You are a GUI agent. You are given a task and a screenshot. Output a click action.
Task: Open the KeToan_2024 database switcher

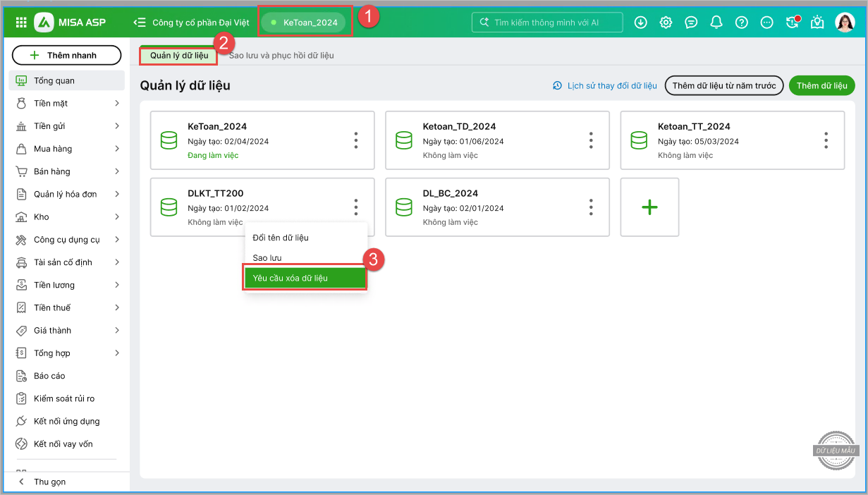click(x=304, y=23)
